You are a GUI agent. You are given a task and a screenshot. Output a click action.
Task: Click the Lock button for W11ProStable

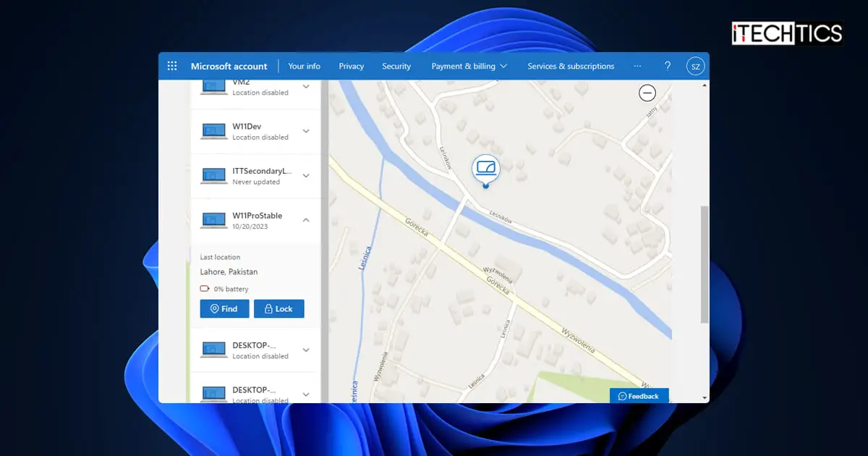pyautogui.click(x=279, y=308)
